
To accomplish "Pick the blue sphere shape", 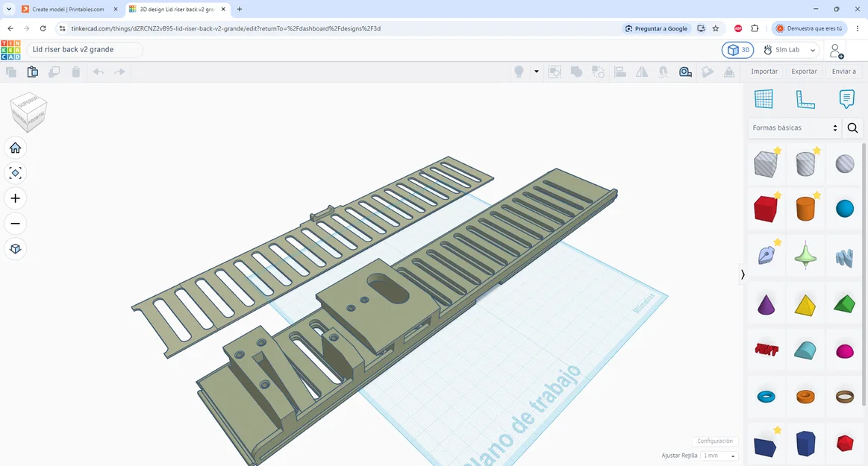I will [x=845, y=209].
